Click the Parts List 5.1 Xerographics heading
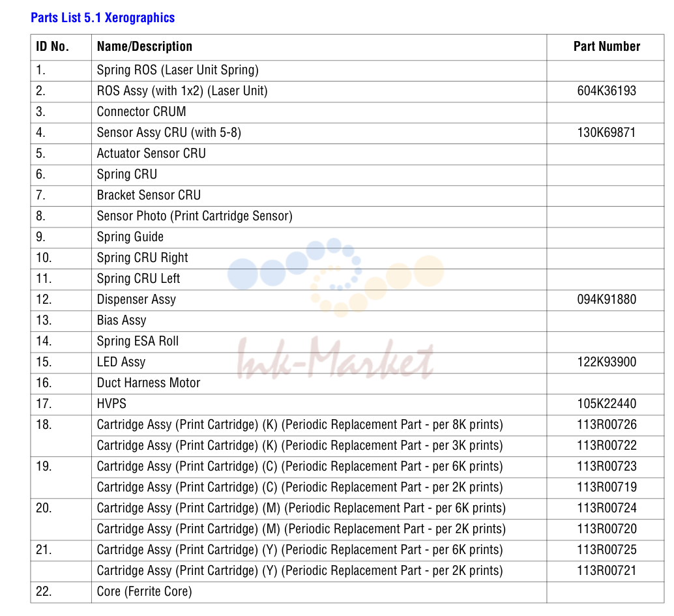This screenshot has height=616, width=674. [103, 18]
